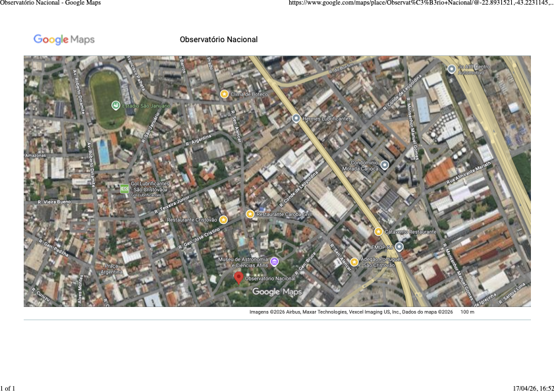This screenshot has height=392, width=554.
Task: Click the 'Observatório Nacional' label beside the red pin
Action: tap(270, 279)
